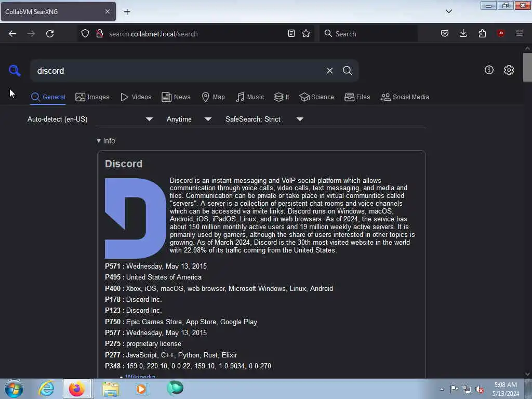
Task: Go back with browser back arrow
Action: click(12, 34)
